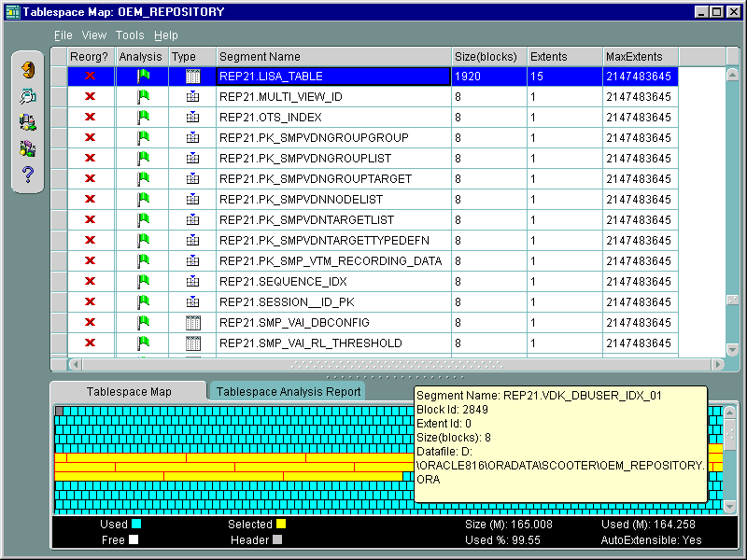
Task: Click the magnifier analysis icon in sidebar
Action: coord(28,95)
